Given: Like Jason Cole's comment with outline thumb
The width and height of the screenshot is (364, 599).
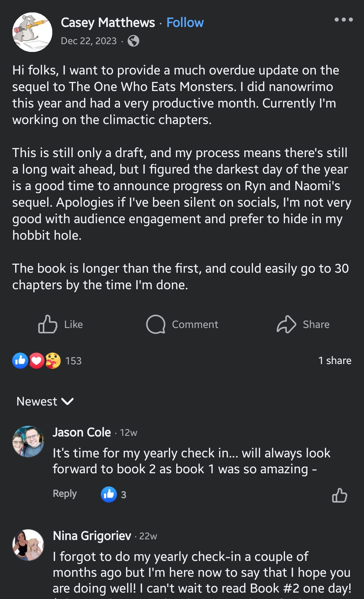Looking at the screenshot, I should tap(339, 495).
